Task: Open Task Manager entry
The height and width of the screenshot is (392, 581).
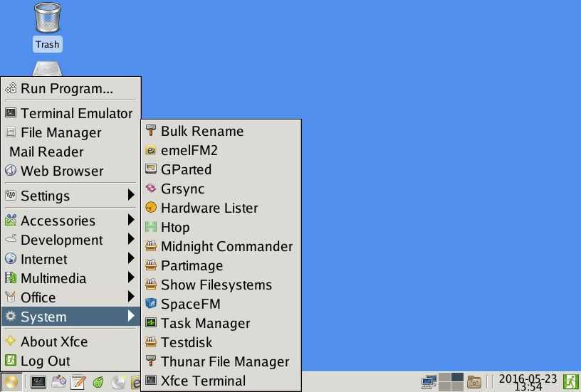Action: 205,323
